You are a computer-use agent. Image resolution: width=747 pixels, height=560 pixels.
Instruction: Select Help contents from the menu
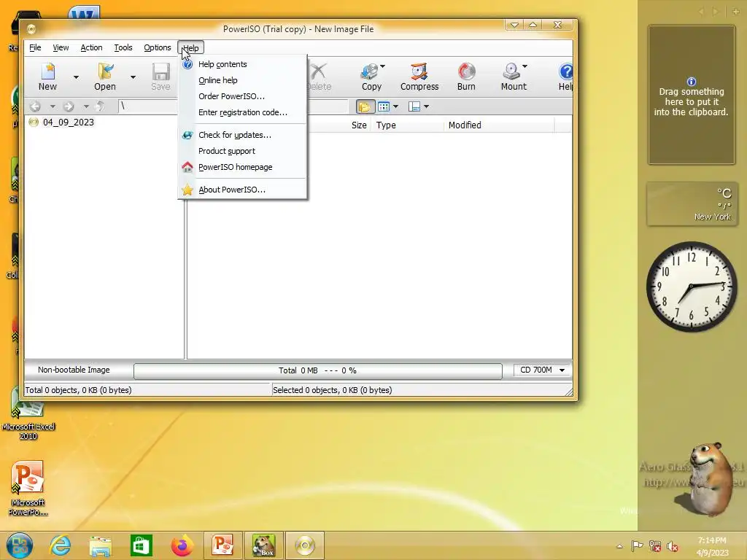point(242,64)
